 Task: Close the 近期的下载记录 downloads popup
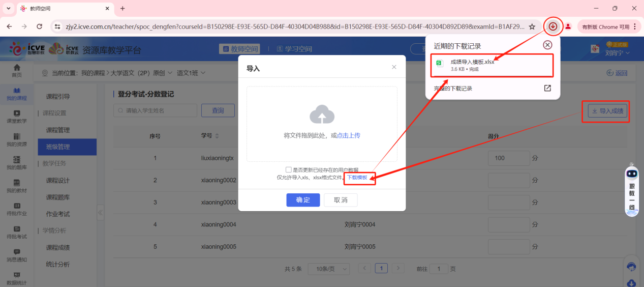pos(547,45)
